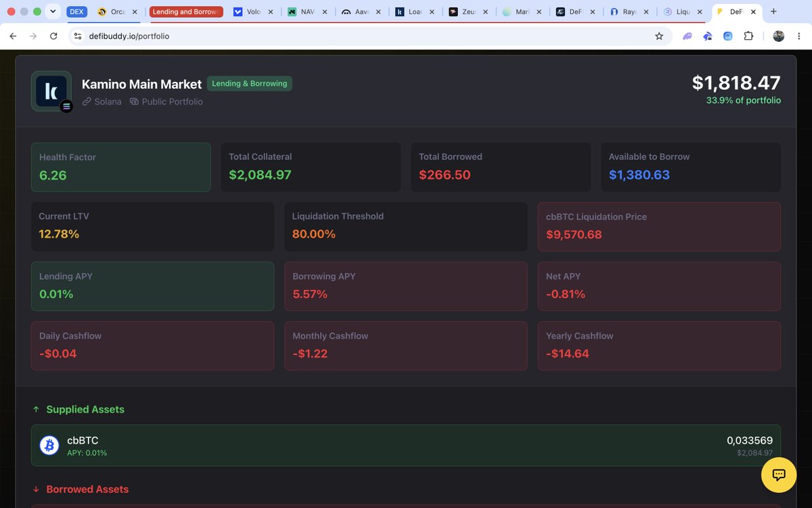Click the 33.9% of portfolio text
The image size is (812, 508).
click(744, 100)
